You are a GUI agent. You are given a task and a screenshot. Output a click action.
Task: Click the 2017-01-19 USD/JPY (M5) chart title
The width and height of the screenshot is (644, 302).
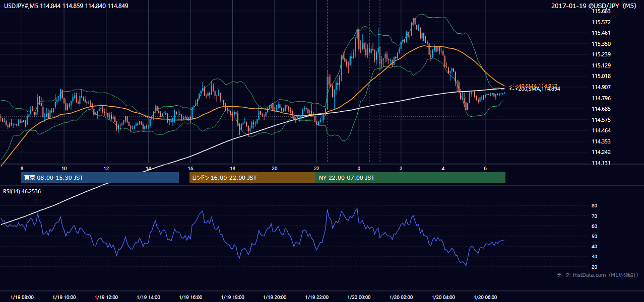pyautogui.click(x=595, y=6)
